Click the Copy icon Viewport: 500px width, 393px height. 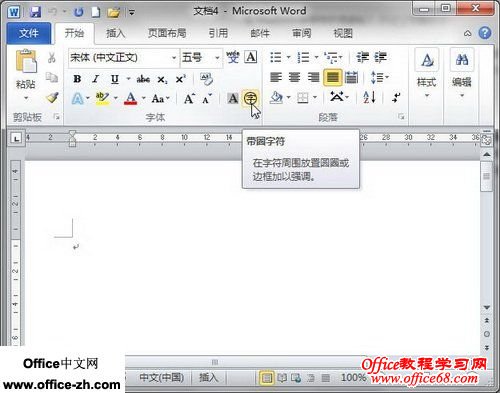tap(52, 77)
